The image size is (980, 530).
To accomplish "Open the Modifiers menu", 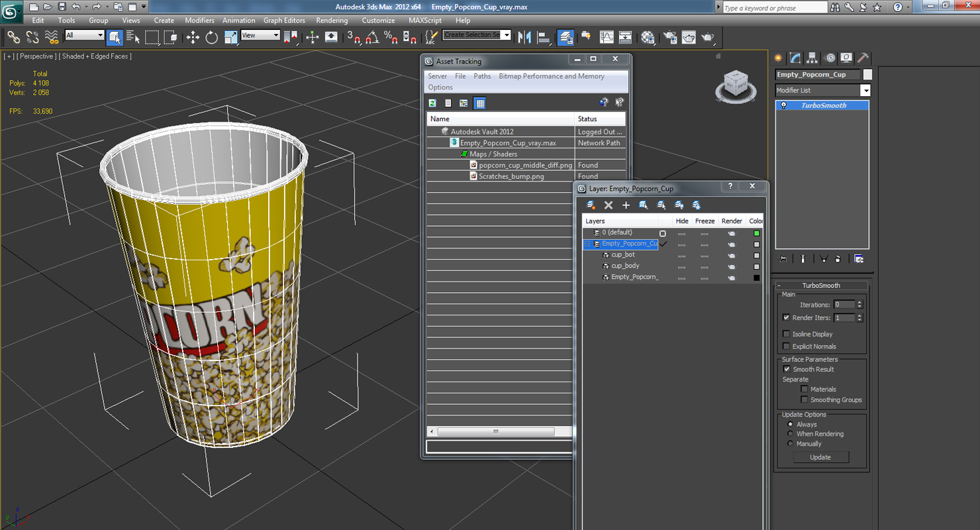I will (x=199, y=21).
